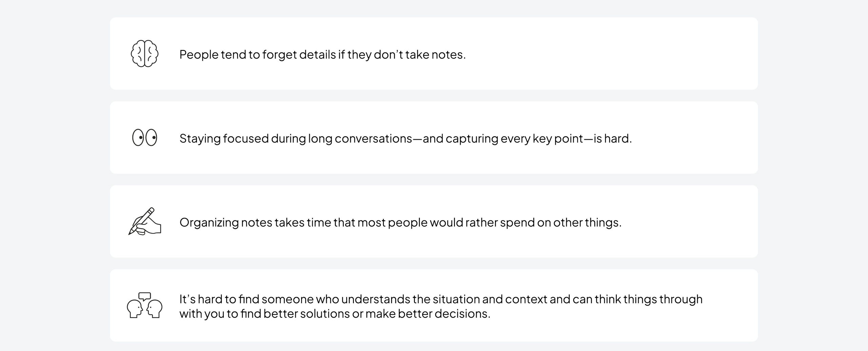Click the hand writing with pencil icon

145,221
